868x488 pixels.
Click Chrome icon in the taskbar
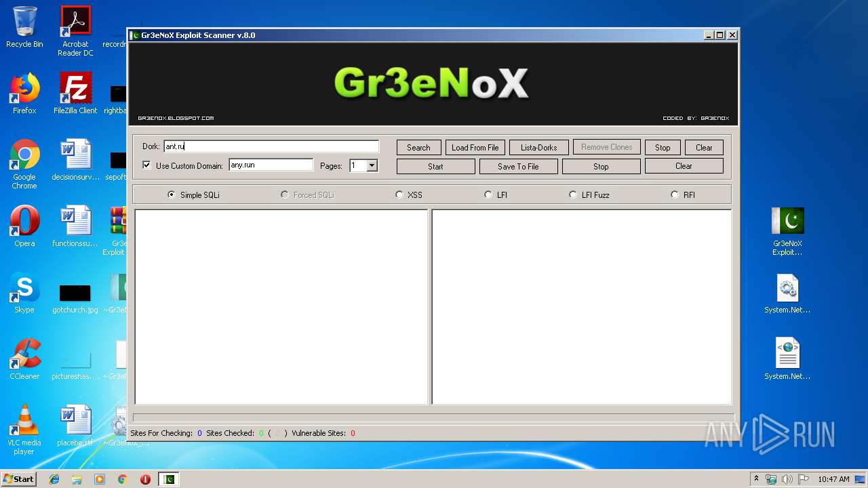coord(123,479)
